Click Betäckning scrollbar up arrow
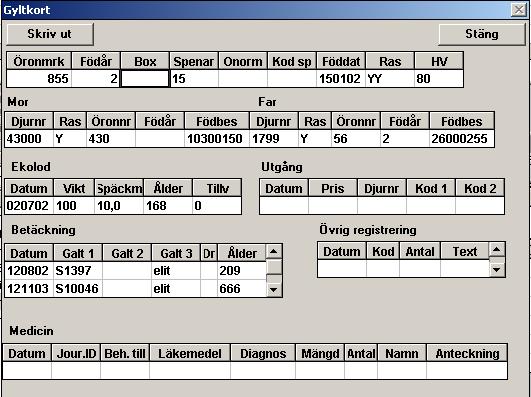Image resolution: width=531 pixels, height=397 pixels. click(x=274, y=251)
